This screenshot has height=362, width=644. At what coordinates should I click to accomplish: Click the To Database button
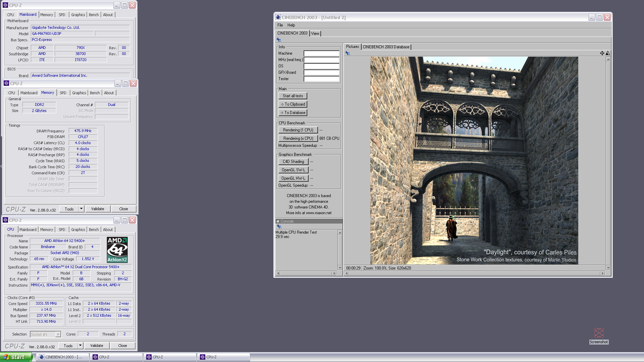point(293,113)
